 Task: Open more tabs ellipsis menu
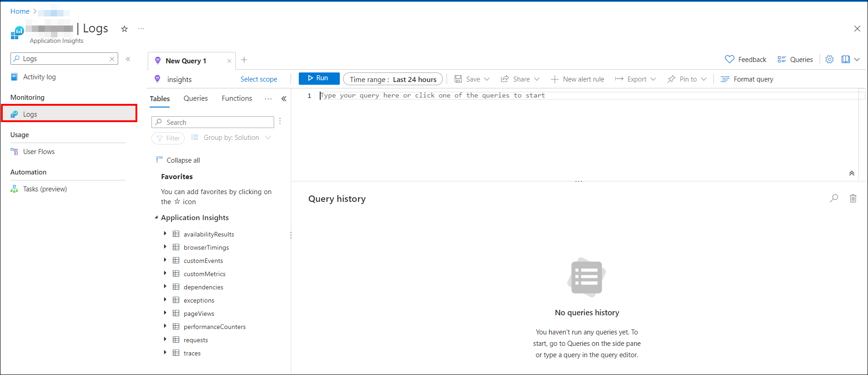coord(268,99)
